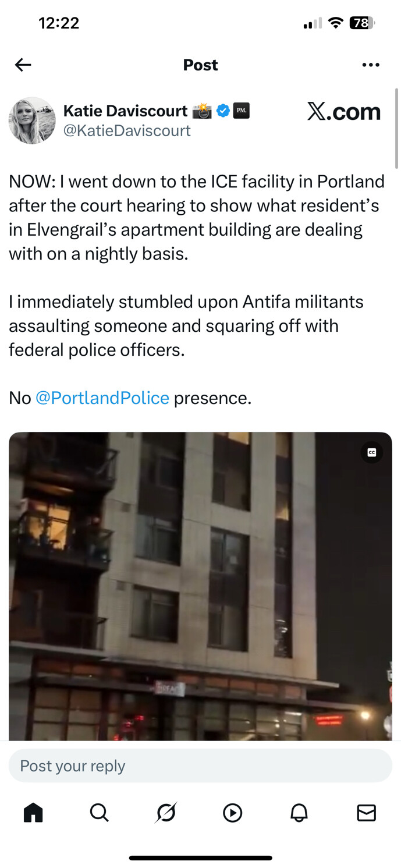Screen dimensions: 401x868
Task: Open the Grok tab icon
Action: 166,813
